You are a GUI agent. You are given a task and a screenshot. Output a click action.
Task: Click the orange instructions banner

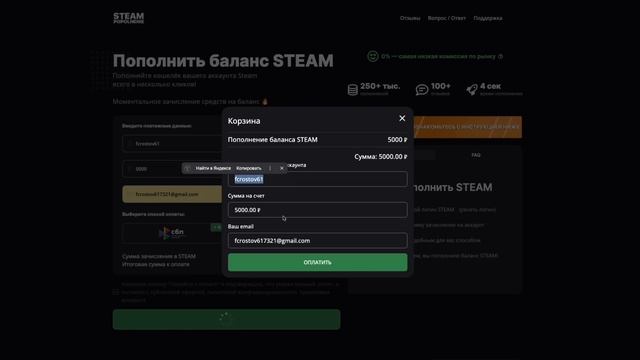pos(467,127)
